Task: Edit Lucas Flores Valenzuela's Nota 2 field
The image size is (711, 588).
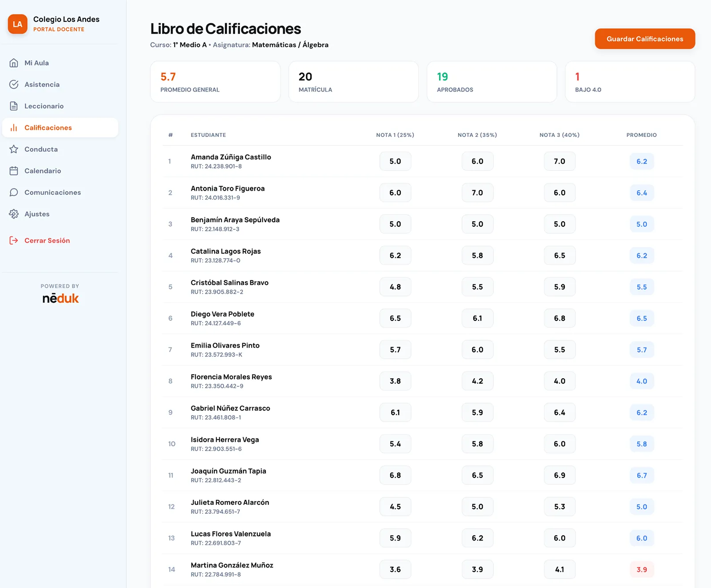Action: tap(477, 538)
